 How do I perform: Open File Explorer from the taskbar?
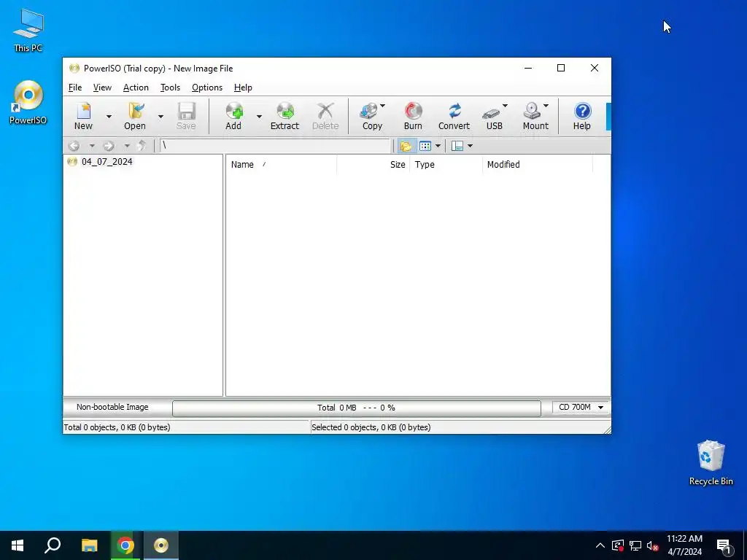pos(89,545)
